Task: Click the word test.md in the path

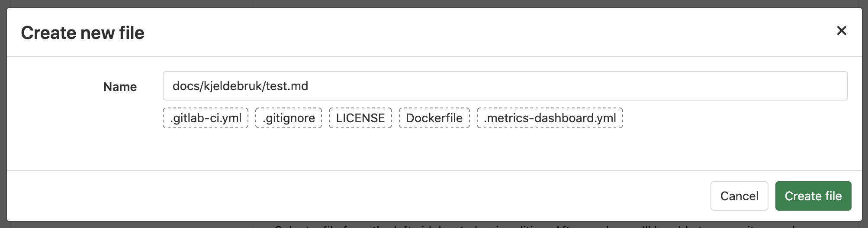Action: coord(287,86)
